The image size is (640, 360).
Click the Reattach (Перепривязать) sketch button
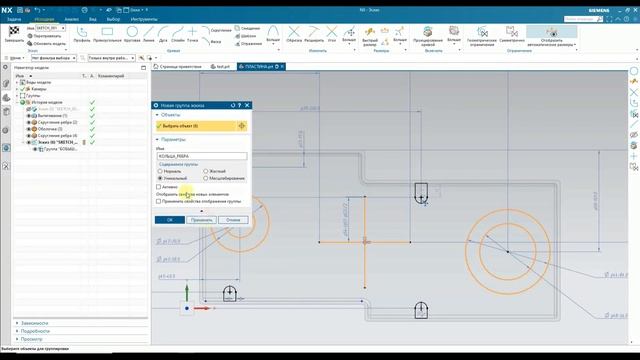[x=44, y=36]
